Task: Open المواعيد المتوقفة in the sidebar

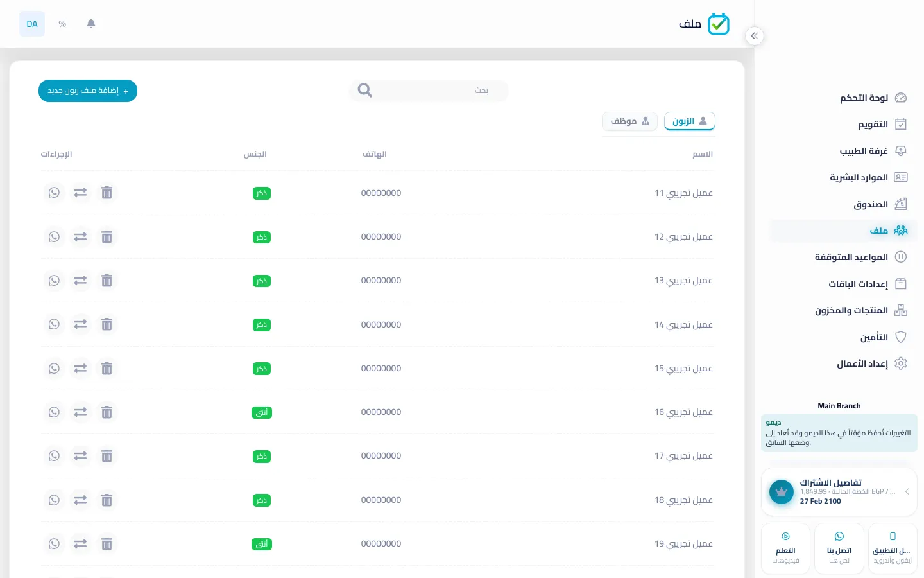Action: pos(844,257)
